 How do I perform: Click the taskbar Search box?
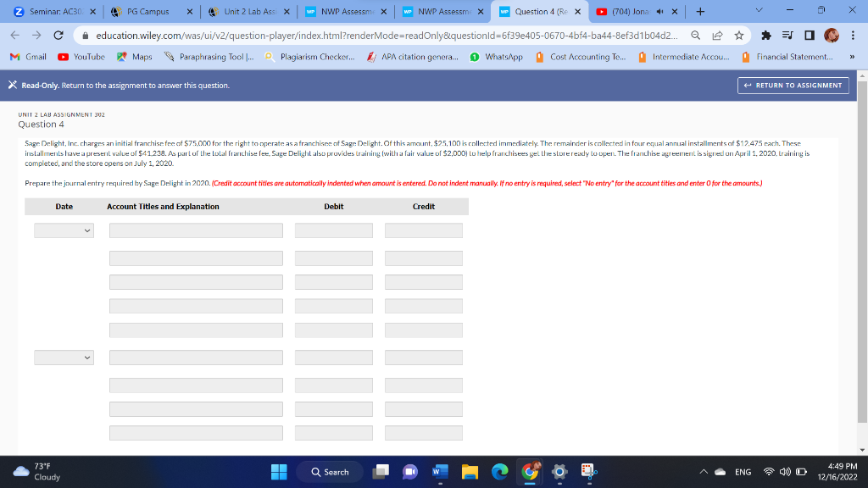tap(330, 472)
